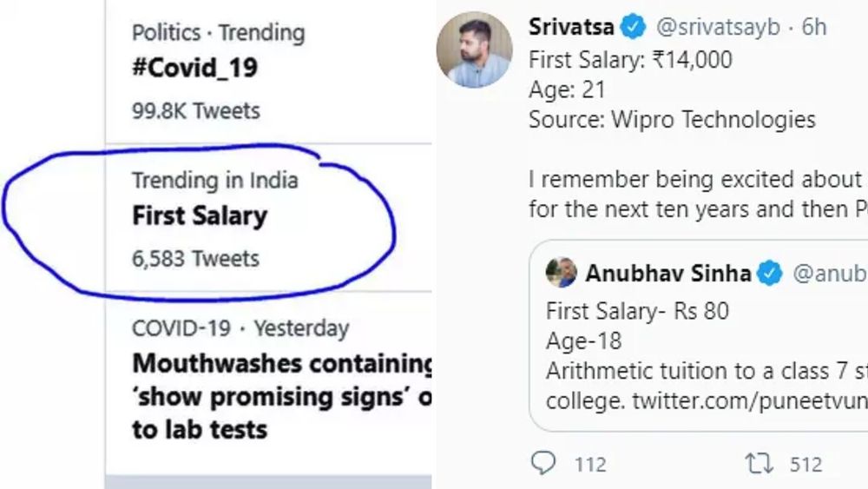This screenshot has width=868, height=489.
Task: Click the 6,583 Tweets count
Action: point(195,258)
